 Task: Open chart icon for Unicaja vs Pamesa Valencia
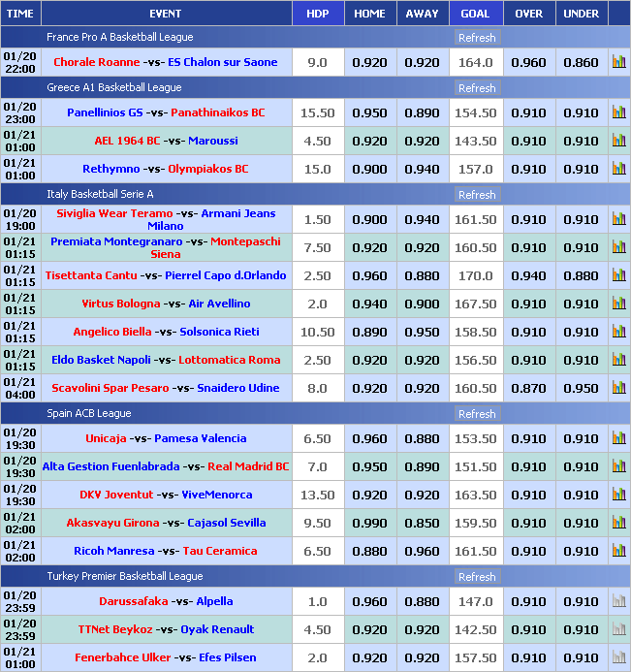[618, 438]
